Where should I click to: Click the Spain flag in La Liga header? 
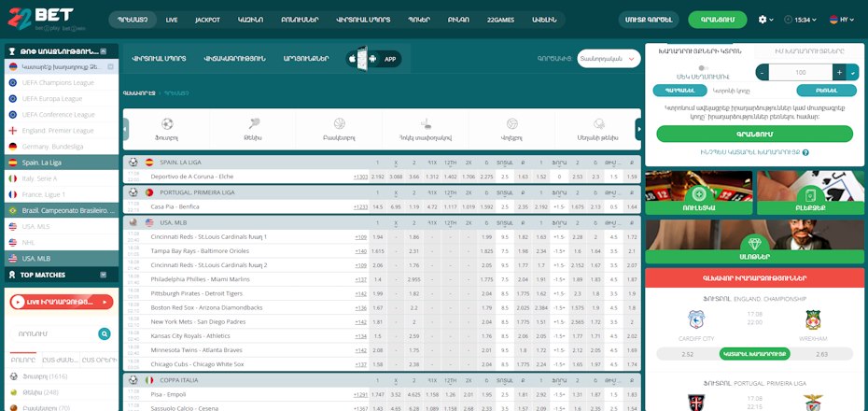tap(149, 163)
